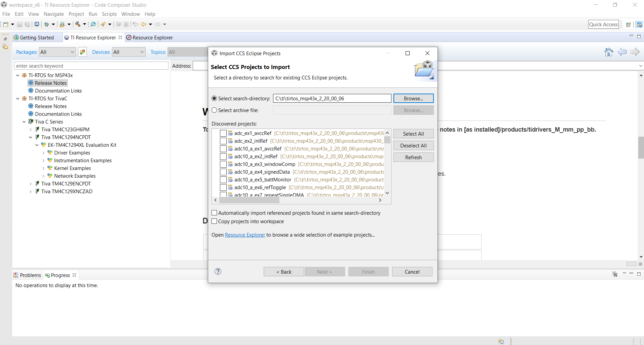
Task: Click the Resource Explorer page vertical scrollbar
Action: [641, 147]
